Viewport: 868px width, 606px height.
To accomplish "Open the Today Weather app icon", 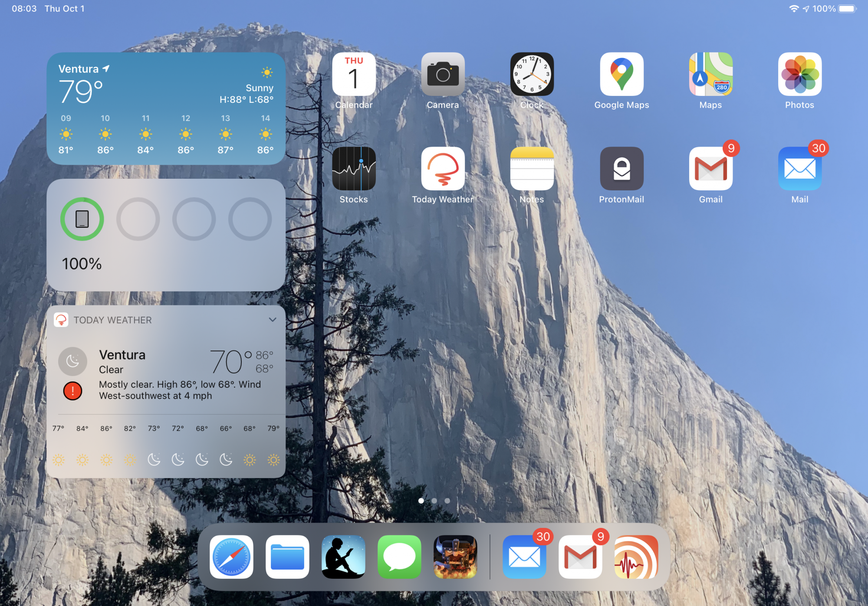I will (x=443, y=168).
